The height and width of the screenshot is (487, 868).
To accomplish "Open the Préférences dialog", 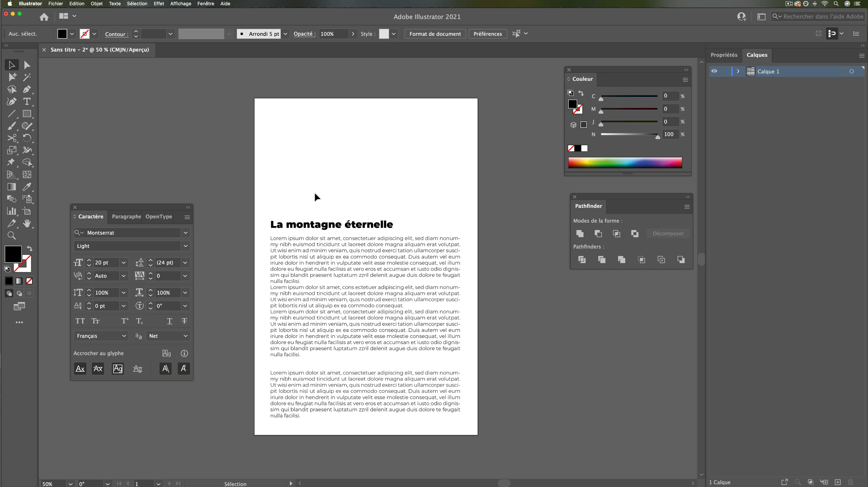I will tap(488, 34).
